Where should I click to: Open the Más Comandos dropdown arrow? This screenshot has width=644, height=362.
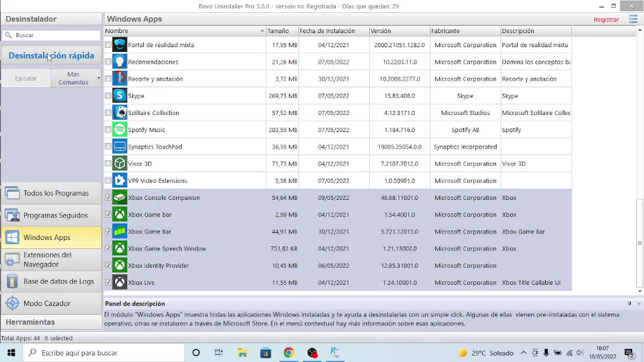tap(98, 78)
